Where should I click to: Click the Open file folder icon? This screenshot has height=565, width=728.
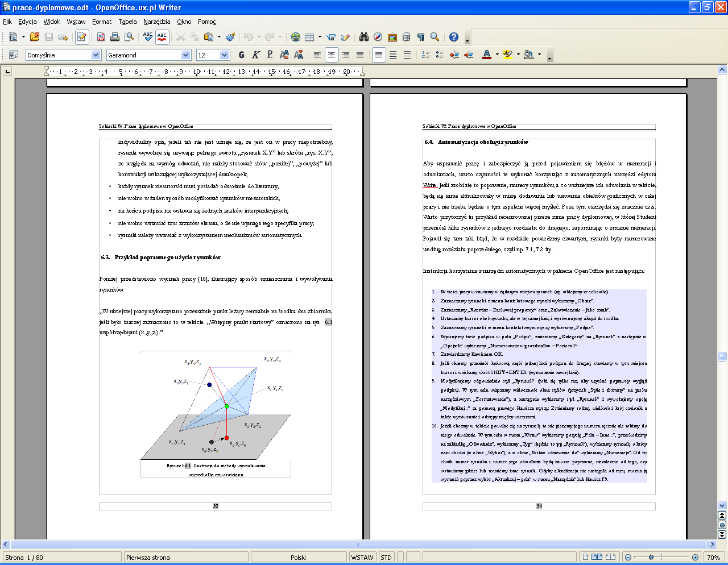tap(35, 37)
